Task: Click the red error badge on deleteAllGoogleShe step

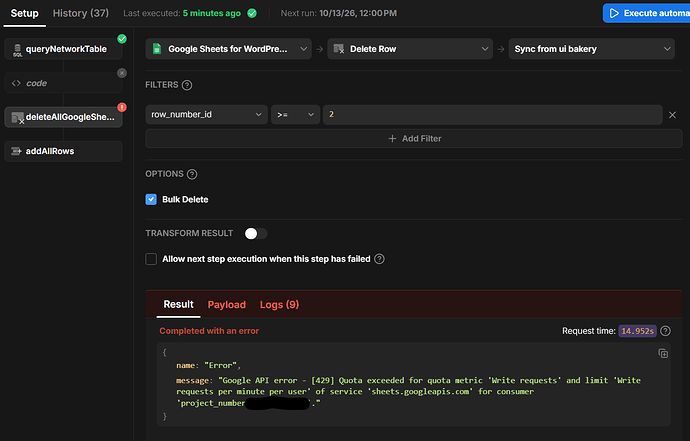Action: (122, 107)
